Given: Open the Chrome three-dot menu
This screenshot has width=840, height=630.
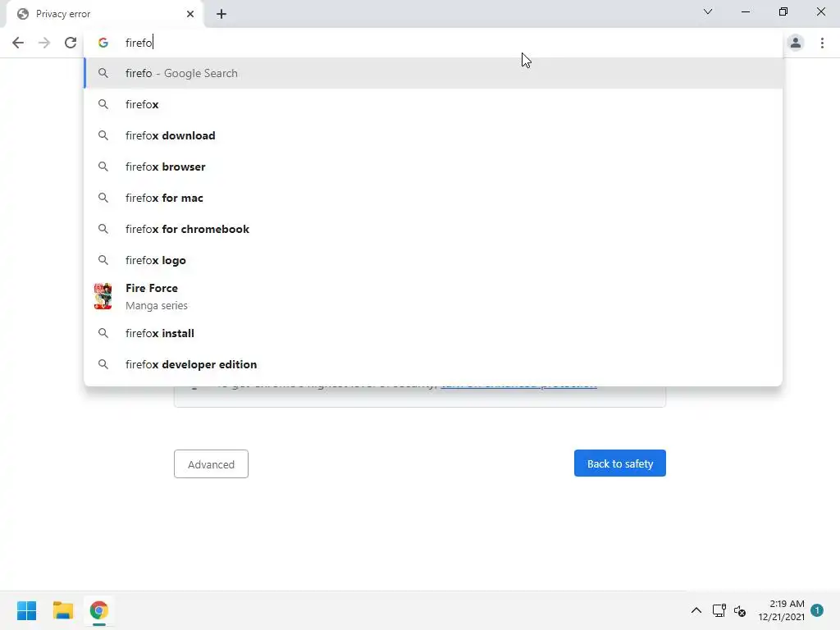Looking at the screenshot, I should click(x=822, y=43).
